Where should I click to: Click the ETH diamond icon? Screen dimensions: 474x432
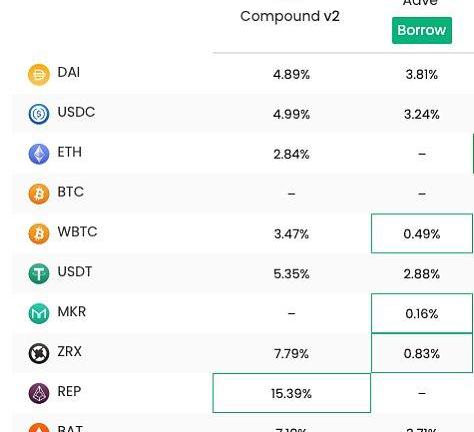(x=39, y=154)
